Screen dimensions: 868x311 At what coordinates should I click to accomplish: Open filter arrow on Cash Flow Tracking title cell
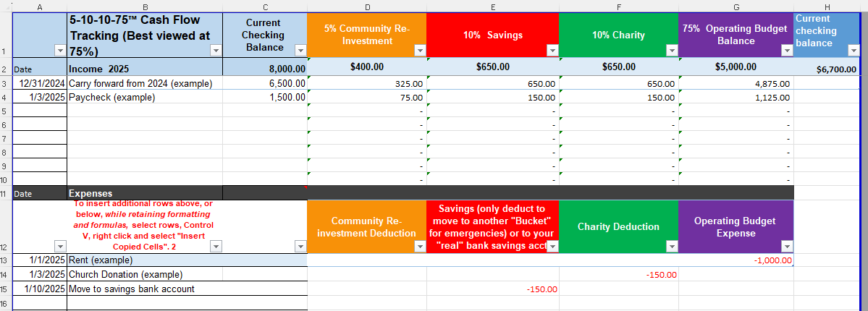pyautogui.click(x=215, y=50)
